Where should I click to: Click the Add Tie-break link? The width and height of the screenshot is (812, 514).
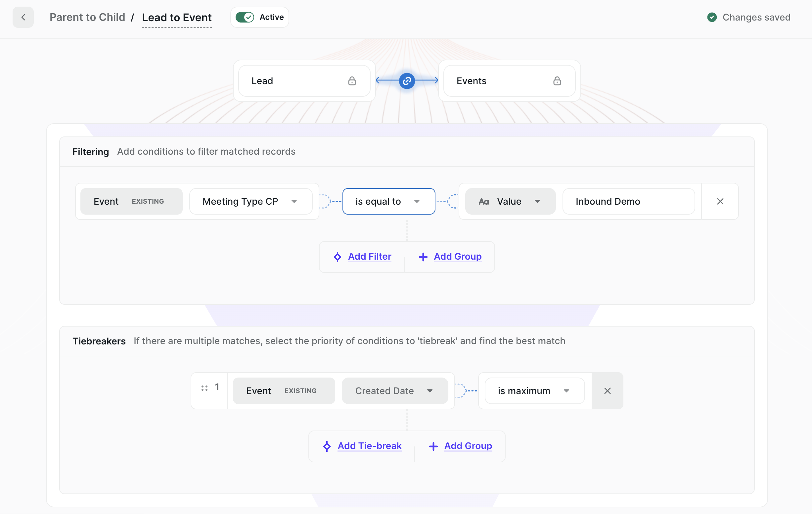[x=370, y=446]
